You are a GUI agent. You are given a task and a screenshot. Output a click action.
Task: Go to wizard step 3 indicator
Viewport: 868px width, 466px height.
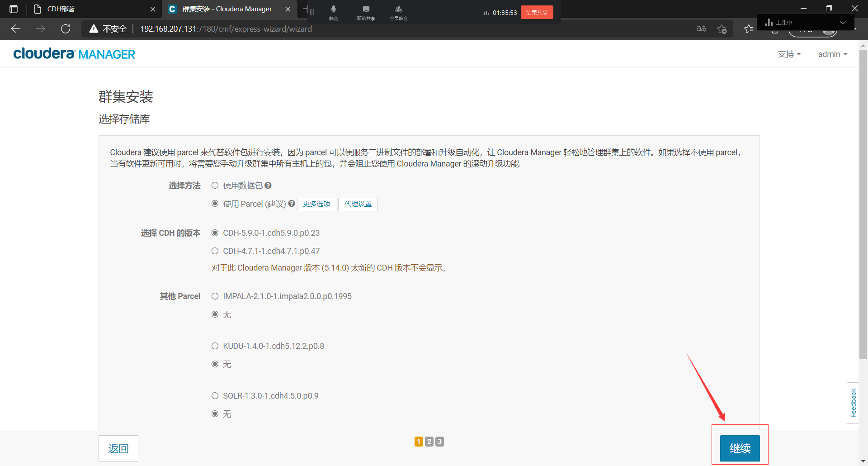(x=439, y=442)
